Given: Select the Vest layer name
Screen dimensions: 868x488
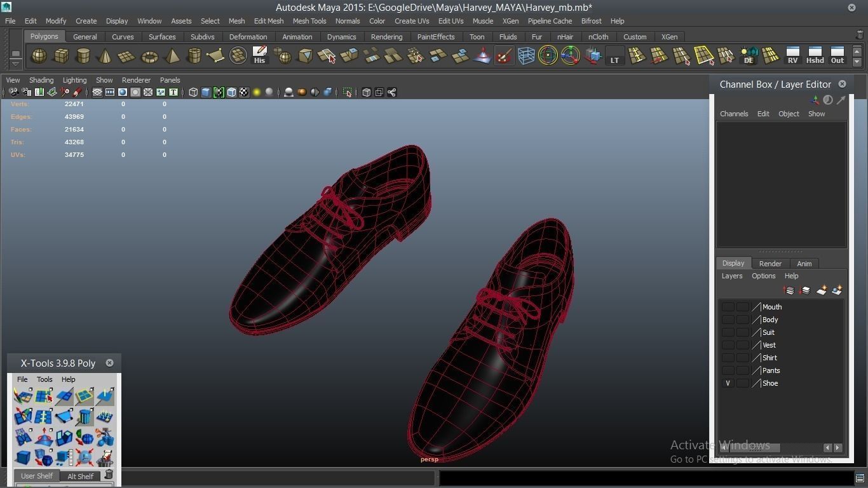Looking at the screenshot, I should 769,345.
